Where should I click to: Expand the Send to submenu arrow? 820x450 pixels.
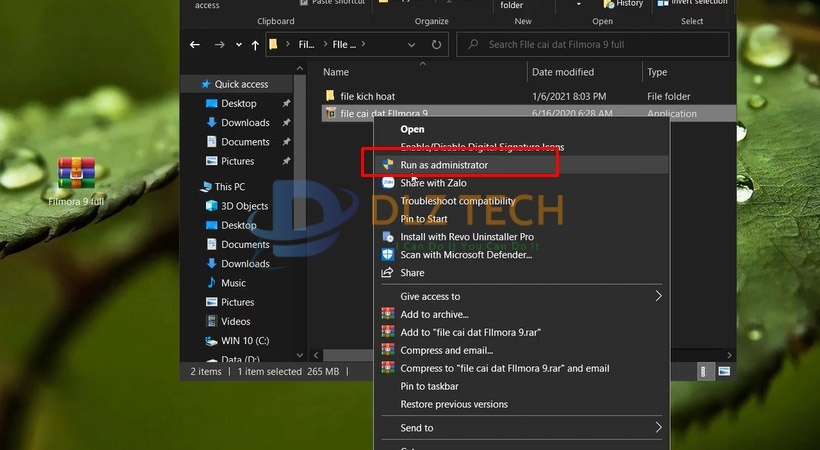658,428
